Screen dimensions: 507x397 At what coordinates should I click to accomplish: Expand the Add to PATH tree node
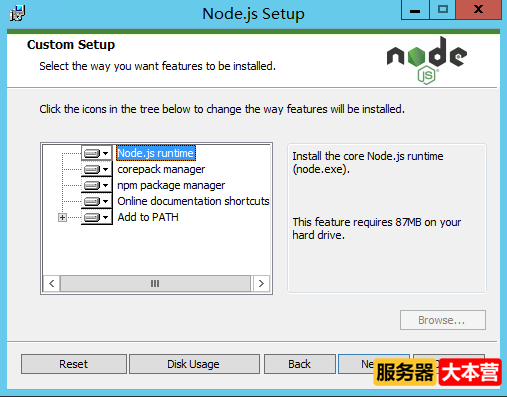[62, 218]
